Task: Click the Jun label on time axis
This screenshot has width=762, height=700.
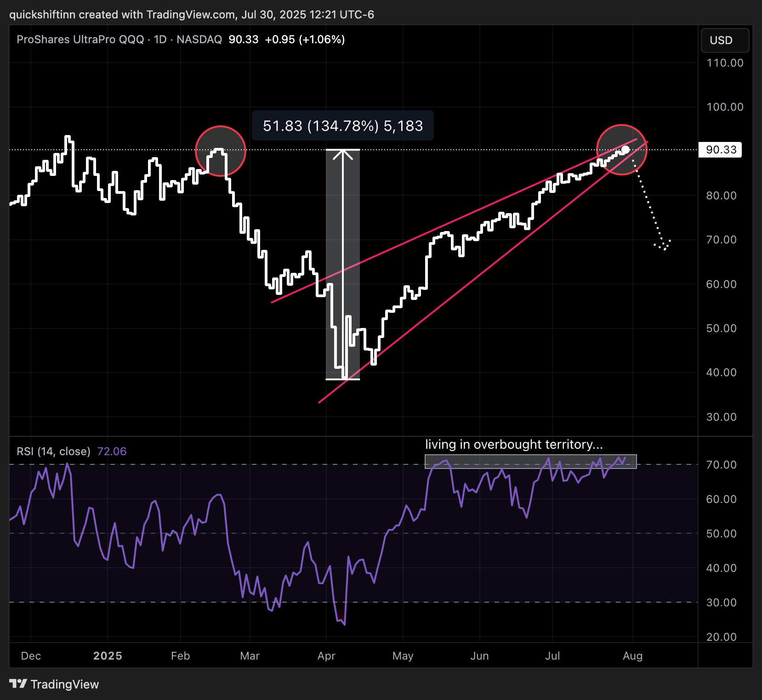Action: (x=479, y=656)
